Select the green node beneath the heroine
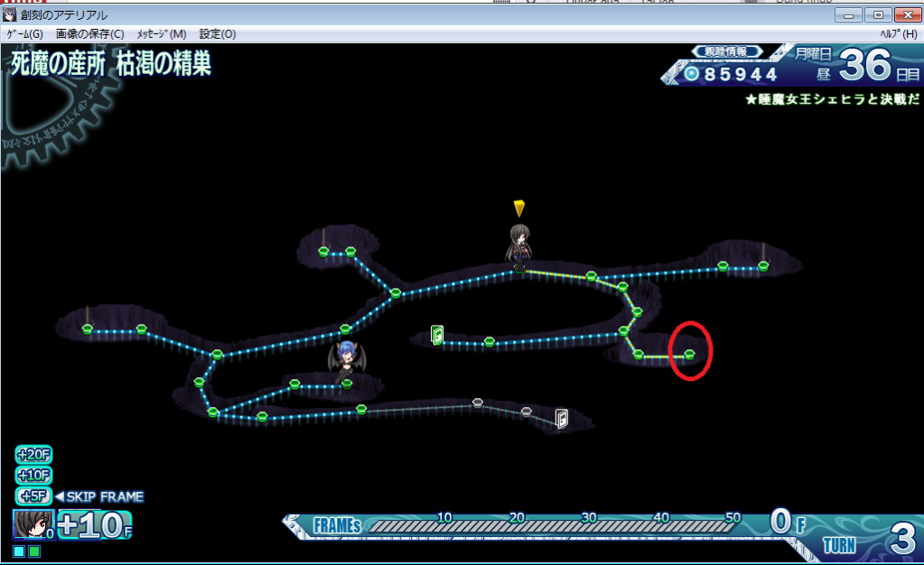The height and width of the screenshot is (565, 924). (519, 269)
